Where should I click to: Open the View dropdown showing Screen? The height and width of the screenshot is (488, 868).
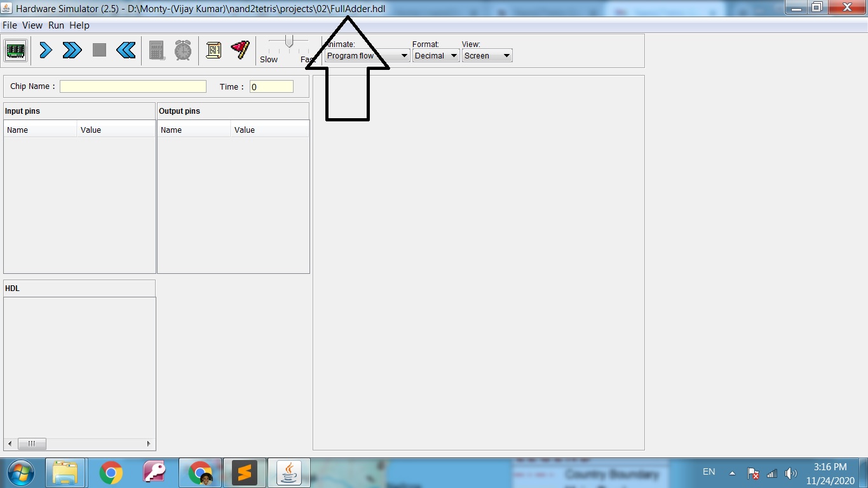pyautogui.click(x=487, y=56)
